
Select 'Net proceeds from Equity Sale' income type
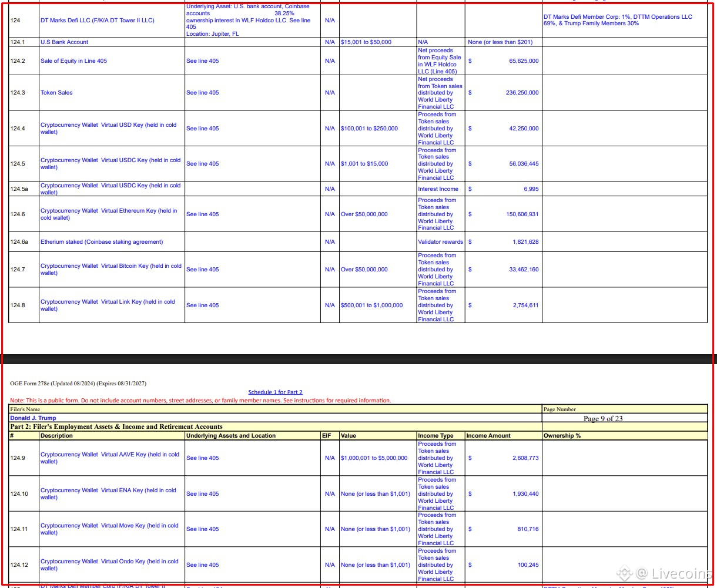pyautogui.click(x=440, y=61)
